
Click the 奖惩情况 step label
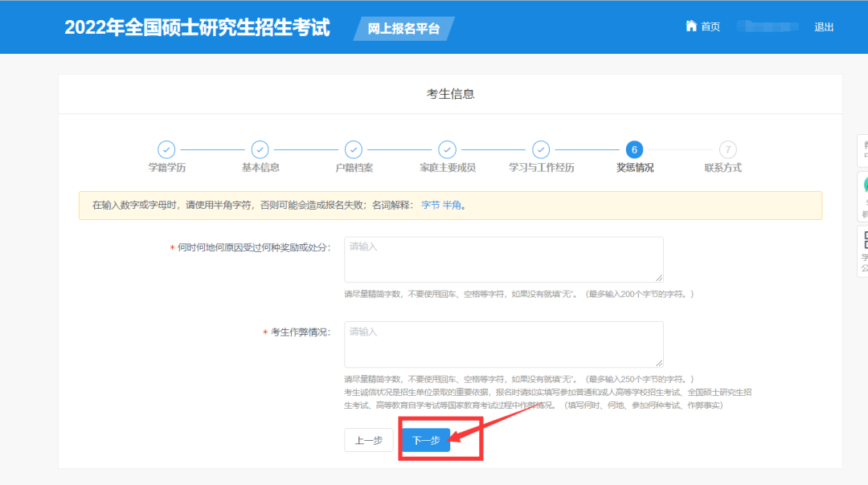tap(635, 168)
